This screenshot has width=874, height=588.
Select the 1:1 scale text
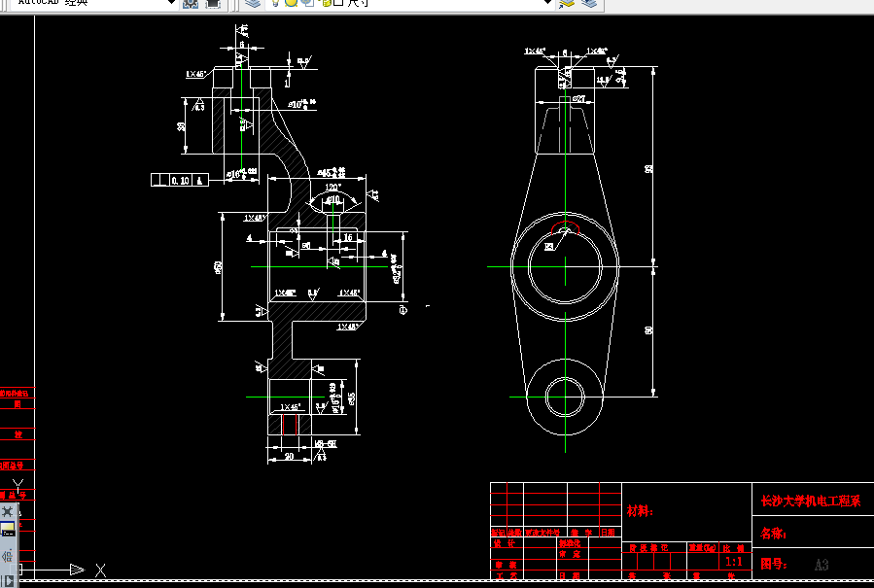coord(734,562)
